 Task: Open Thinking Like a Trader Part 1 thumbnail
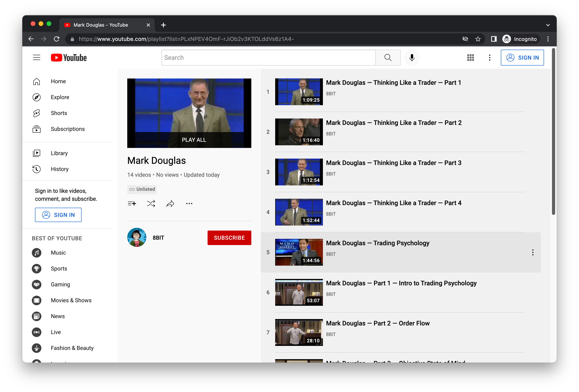tap(299, 92)
